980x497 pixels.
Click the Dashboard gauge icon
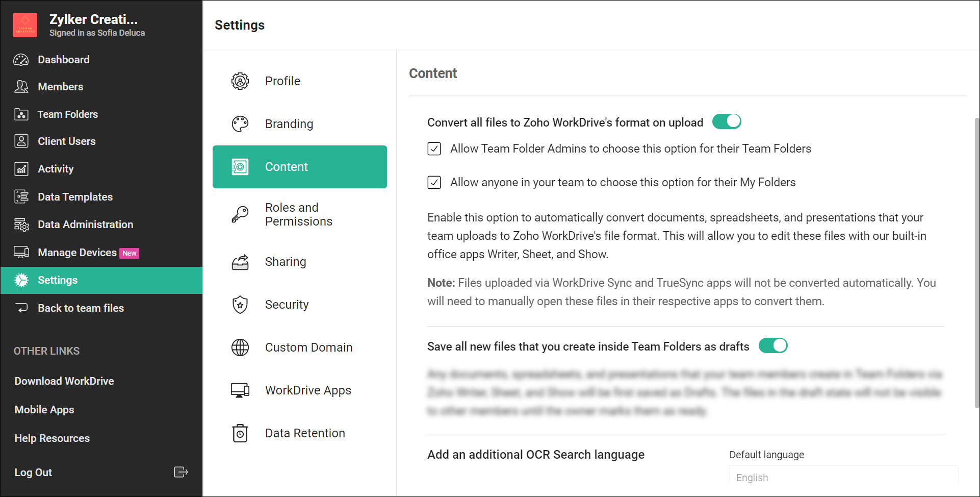point(21,60)
